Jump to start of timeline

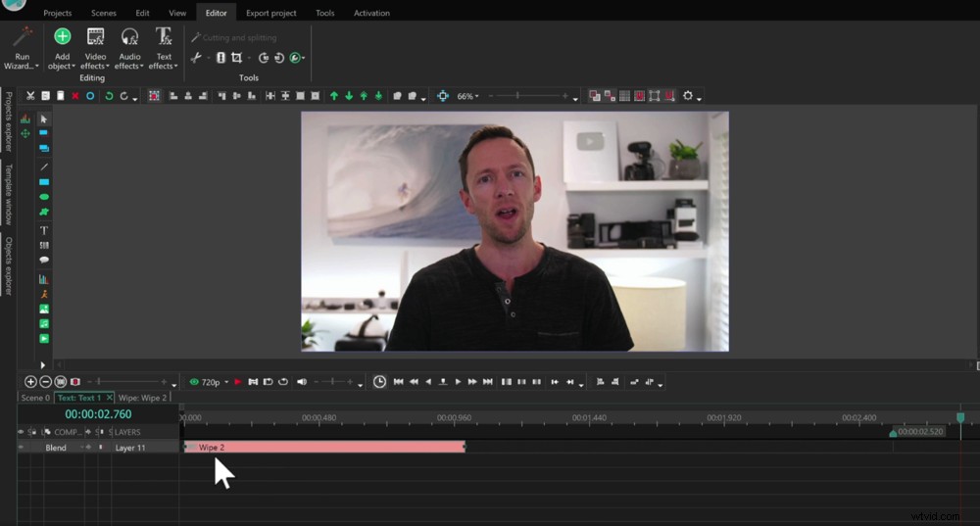398,382
